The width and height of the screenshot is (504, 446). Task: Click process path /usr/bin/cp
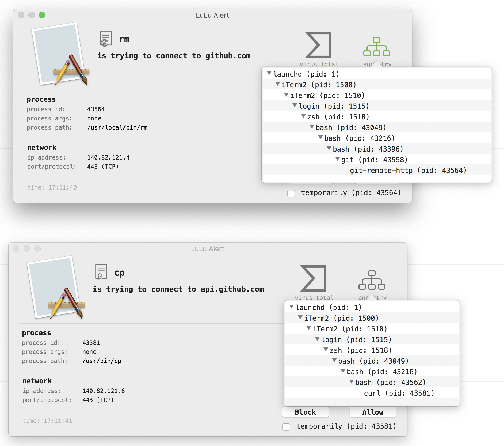102,361
